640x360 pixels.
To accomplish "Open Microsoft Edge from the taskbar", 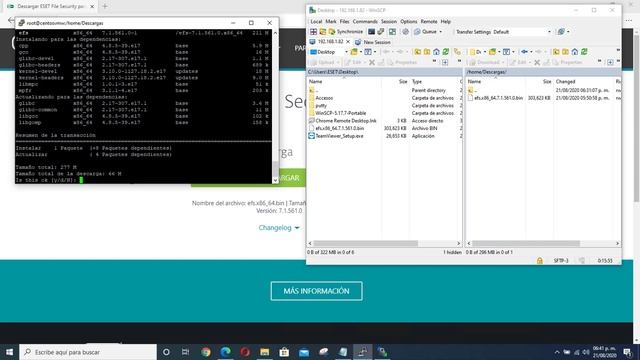I will click(x=225, y=352).
